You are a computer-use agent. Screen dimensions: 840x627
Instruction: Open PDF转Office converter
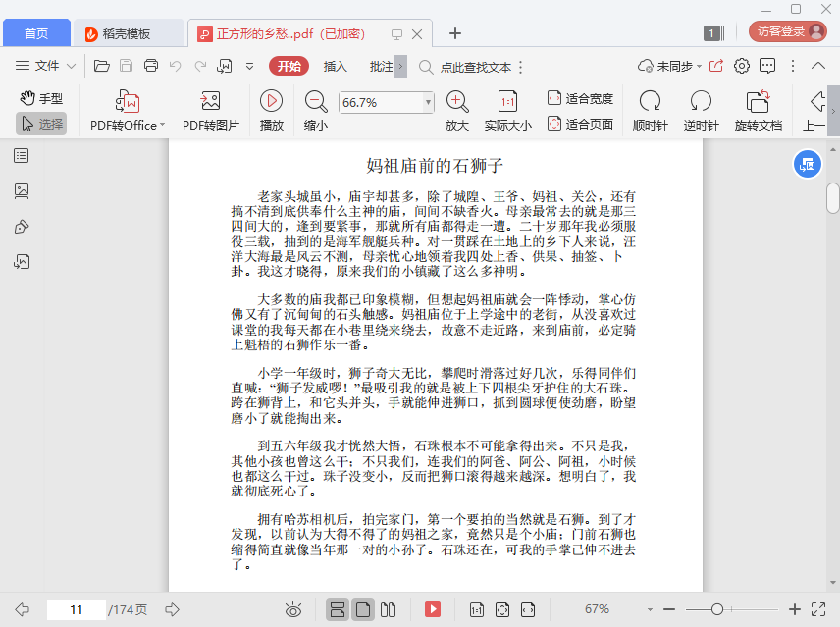pyautogui.click(x=128, y=111)
